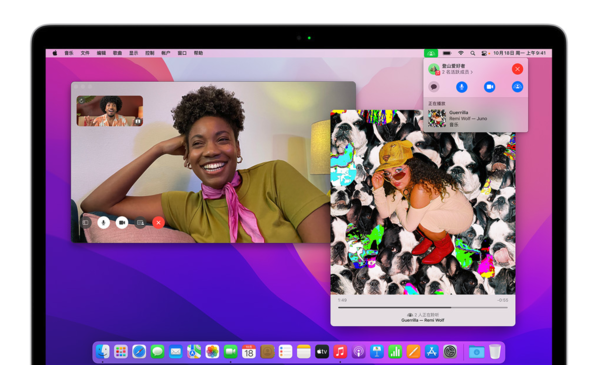
Task: Click the date and time in menu bar
Action: point(519,53)
